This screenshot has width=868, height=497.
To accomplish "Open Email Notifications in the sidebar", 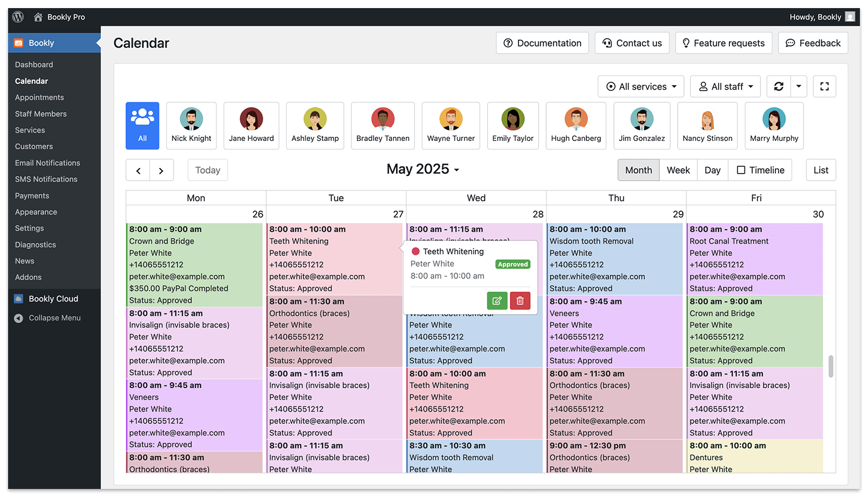I will coord(48,163).
